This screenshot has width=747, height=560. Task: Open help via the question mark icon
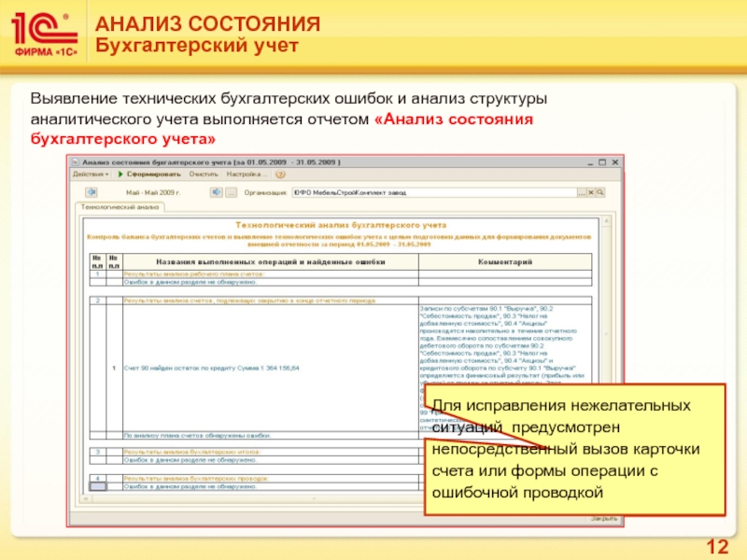click(263, 175)
